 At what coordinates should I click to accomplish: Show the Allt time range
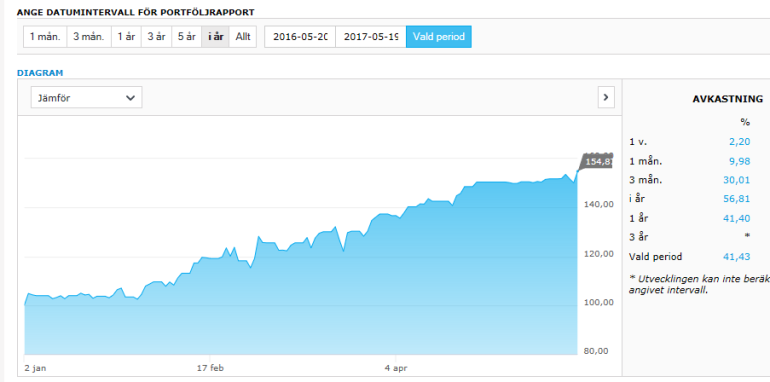tap(243, 37)
